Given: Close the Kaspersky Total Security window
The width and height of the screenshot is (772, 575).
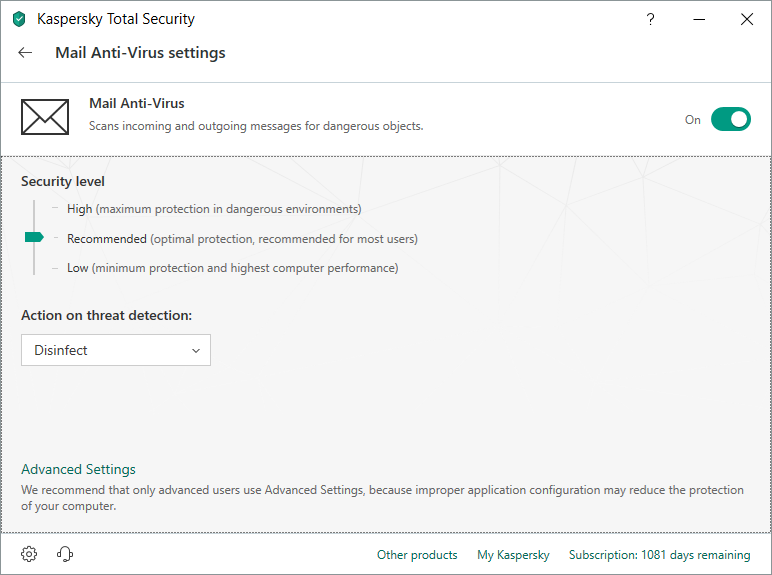Looking at the screenshot, I should pyautogui.click(x=746, y=19).
